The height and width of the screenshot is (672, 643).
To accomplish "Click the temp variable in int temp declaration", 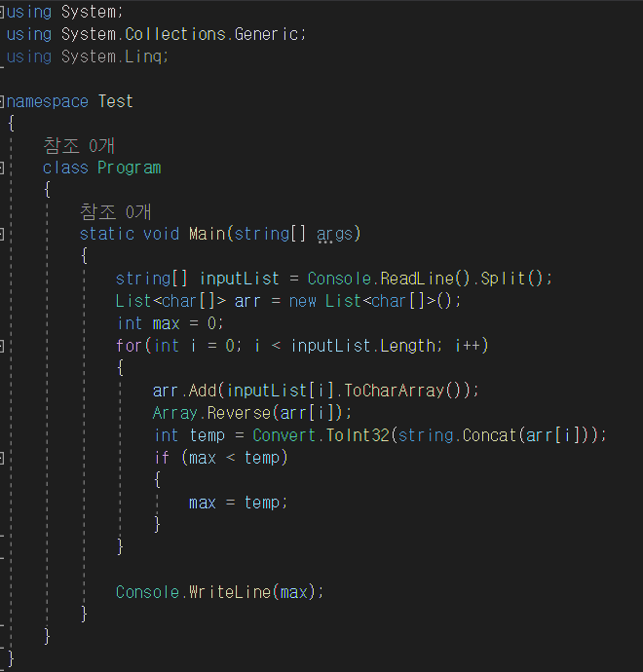I will pos(208,436).
